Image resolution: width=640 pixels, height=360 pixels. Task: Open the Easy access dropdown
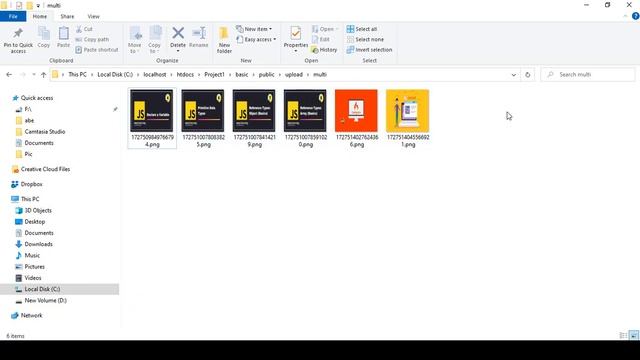pyautogui.click(x=256, y=40)
